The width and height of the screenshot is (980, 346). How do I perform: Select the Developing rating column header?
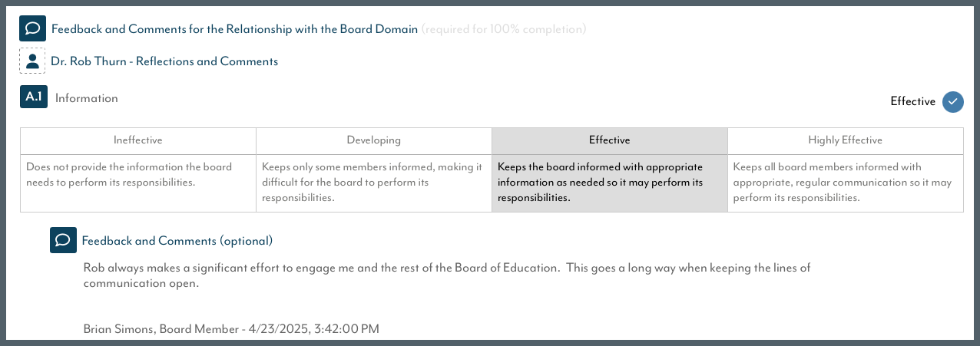tap(374, 140)
